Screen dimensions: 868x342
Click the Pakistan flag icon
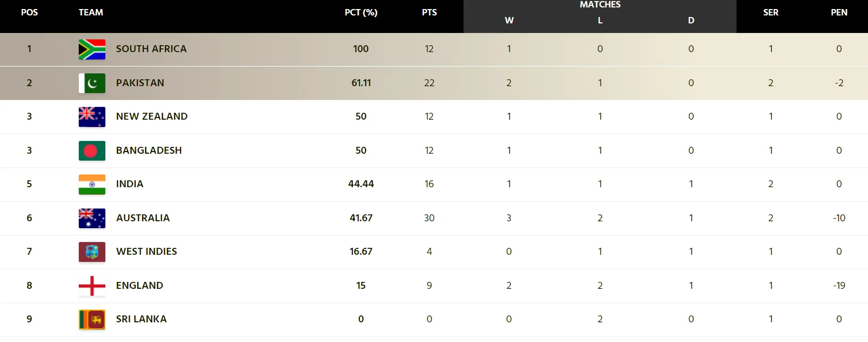92,83
